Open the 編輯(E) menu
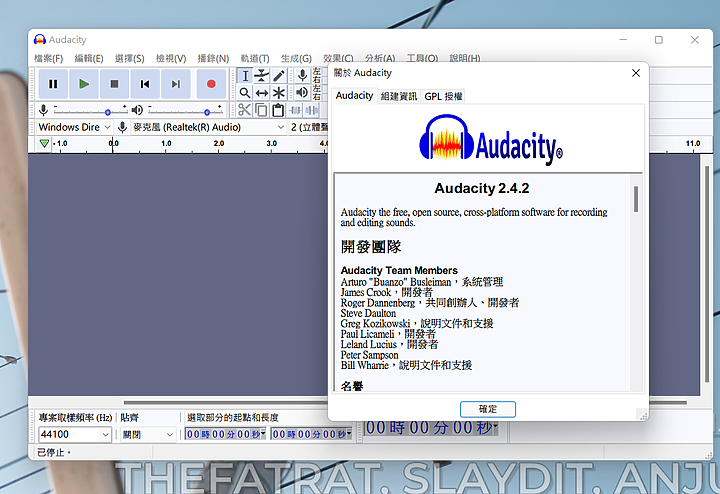Screen dimensions: 720x494 89,58
